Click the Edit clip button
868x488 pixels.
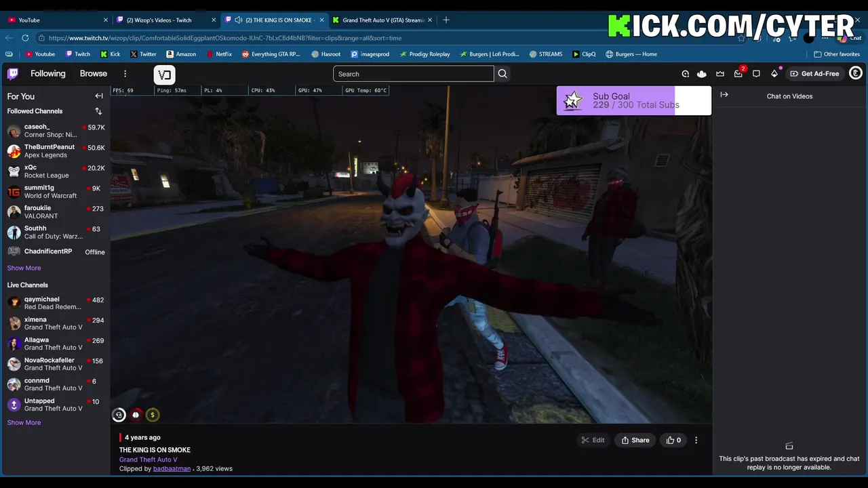point(593,440)
